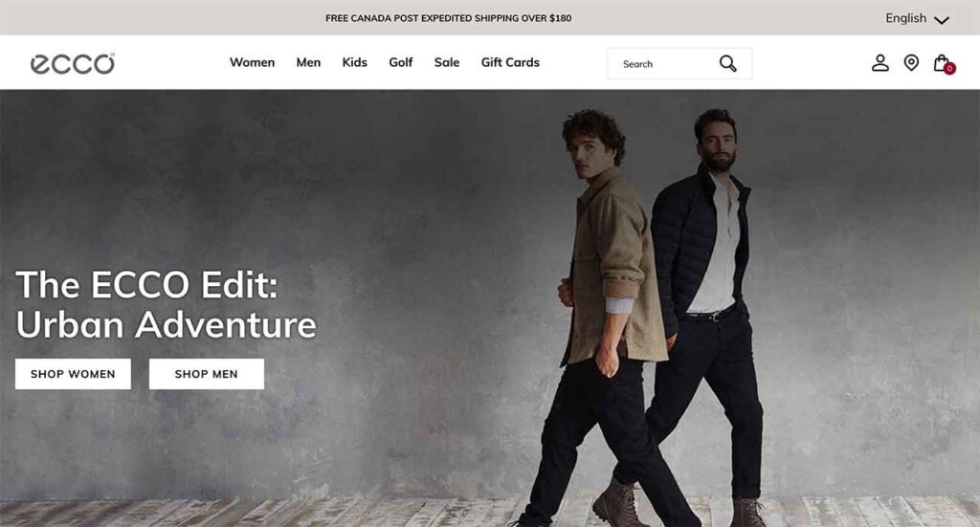Image resolution: width=980 pixels, height=527 pixels.
Task: Open the Women menu
Action: pyautogui.click(x=252, y=62)
